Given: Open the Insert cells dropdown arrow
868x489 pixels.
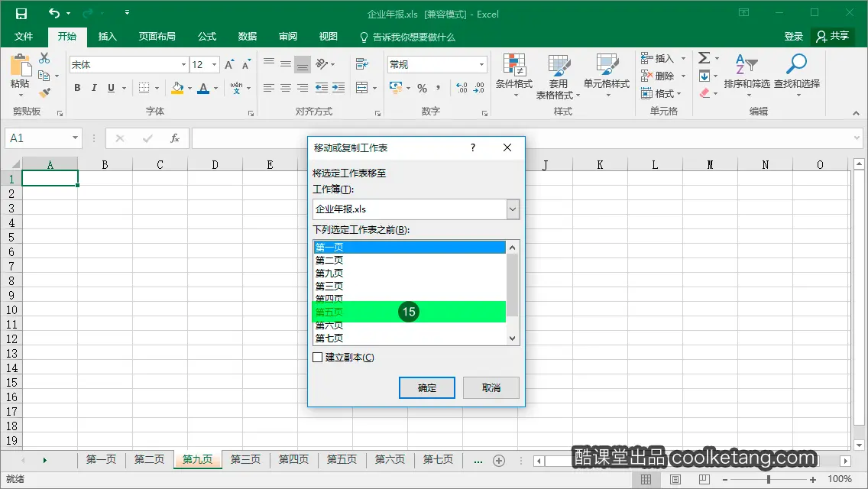Looking at the screenshot, I should [x=684, y=58].
